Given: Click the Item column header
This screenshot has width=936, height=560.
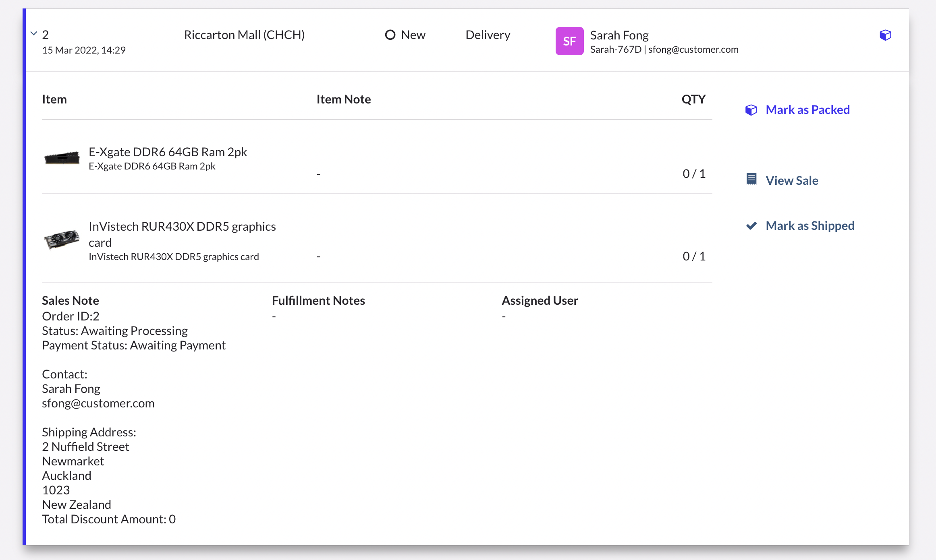Looking at the screenshot, I should 54,99.
